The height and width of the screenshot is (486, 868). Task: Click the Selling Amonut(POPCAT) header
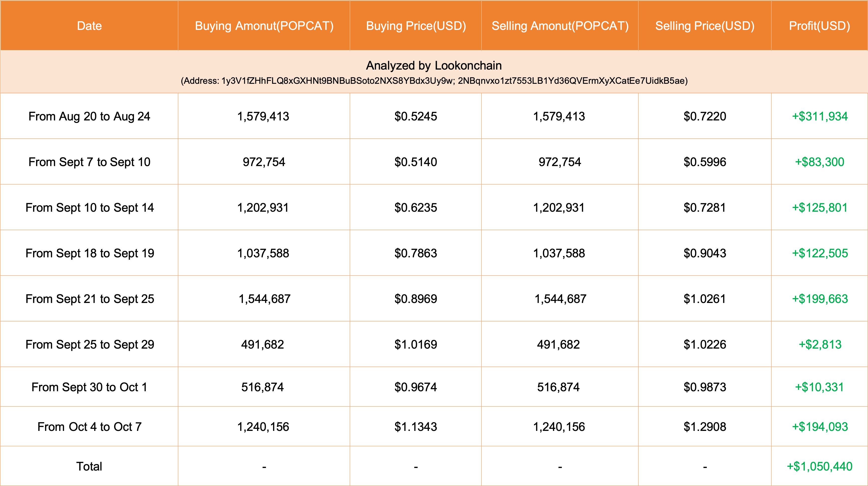tap(560, 26)
